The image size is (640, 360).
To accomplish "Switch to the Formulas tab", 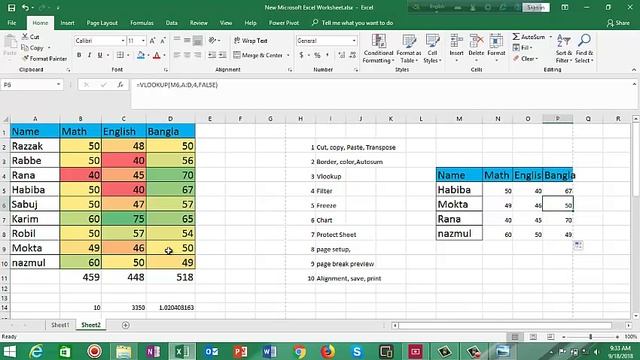I will (x=142, y=23).
